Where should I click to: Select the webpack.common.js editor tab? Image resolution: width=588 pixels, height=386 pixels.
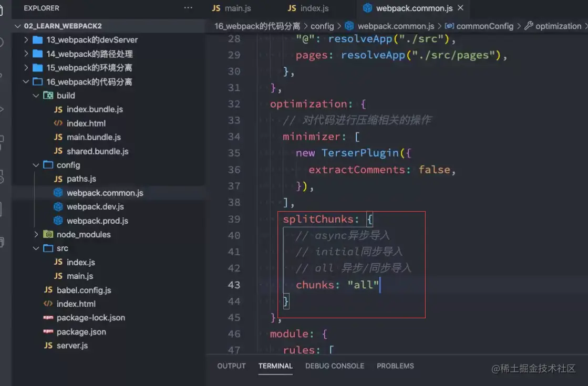[x=414, y=8]
